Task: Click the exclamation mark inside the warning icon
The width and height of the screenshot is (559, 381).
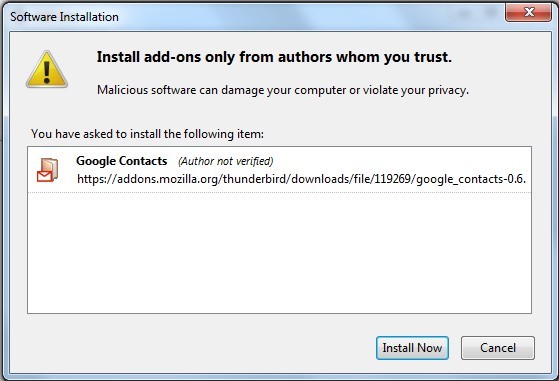Action: (47, 71)
